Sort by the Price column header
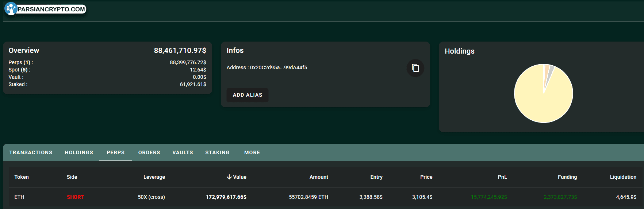Viewport: 644px width, 209px height. pos(426,177)
